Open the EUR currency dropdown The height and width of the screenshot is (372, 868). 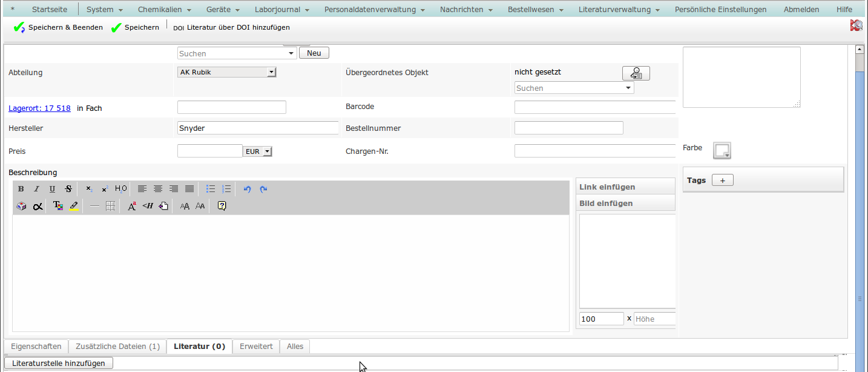coord(257,151)
